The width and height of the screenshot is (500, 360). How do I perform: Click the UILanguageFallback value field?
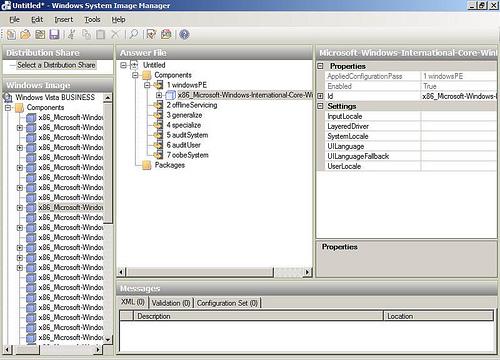point(459,156)
